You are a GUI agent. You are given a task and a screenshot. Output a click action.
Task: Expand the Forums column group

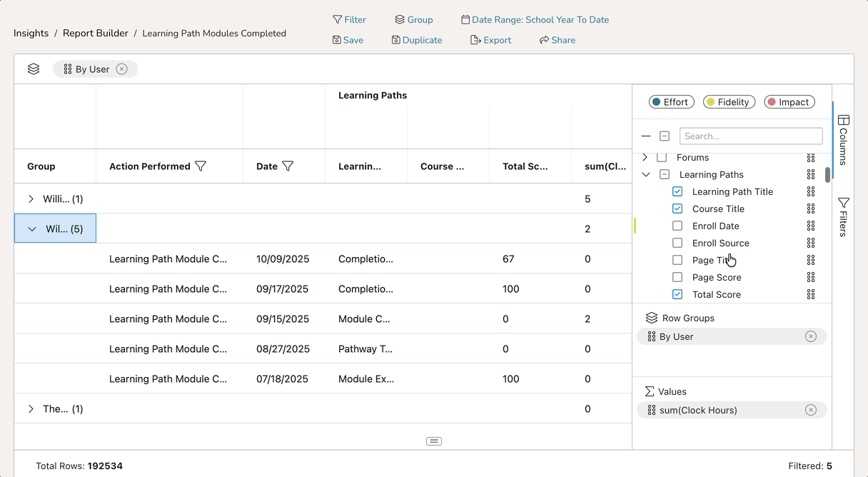point(645,157)
